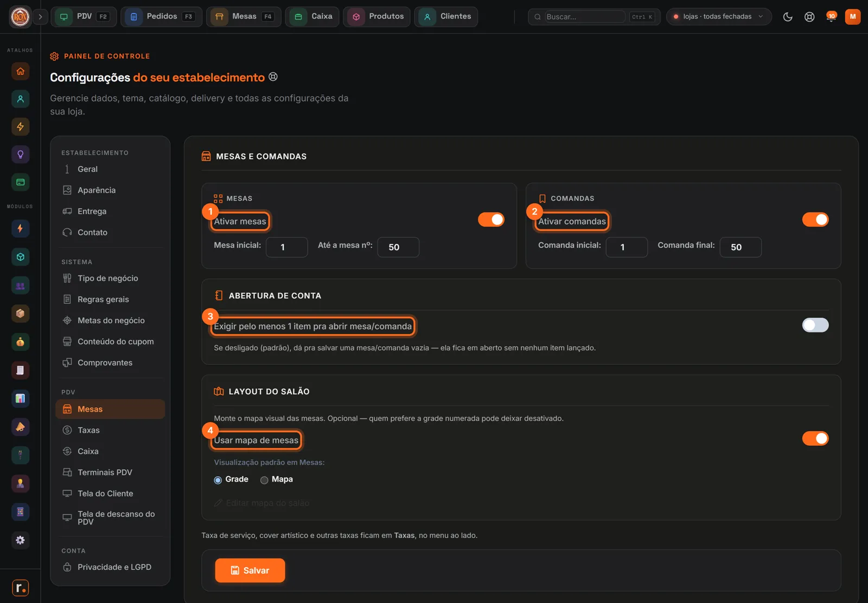This screenshot has width=868, height=603.
Task: Open the home shortcut in the sidebar
Action: point(20,71)
